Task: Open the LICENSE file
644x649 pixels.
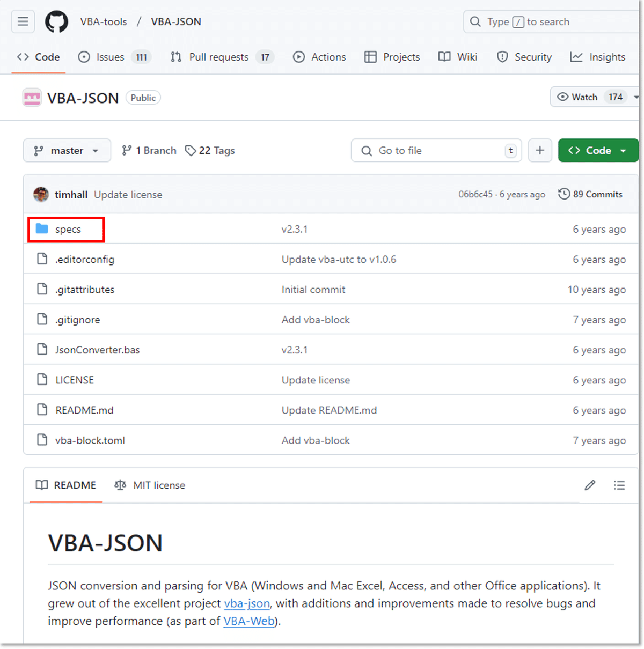Action: 75,380
